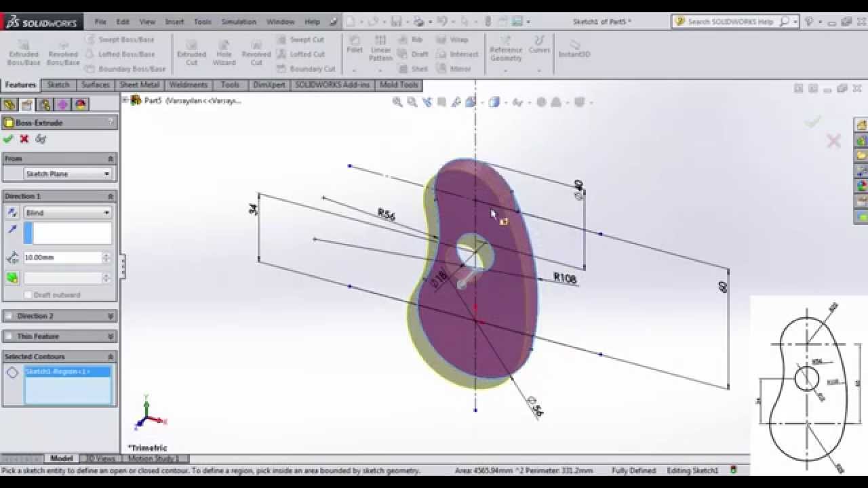Click the depth spinner arrows
Viewport: 868px width, 488px height.
tap(106, 258)
